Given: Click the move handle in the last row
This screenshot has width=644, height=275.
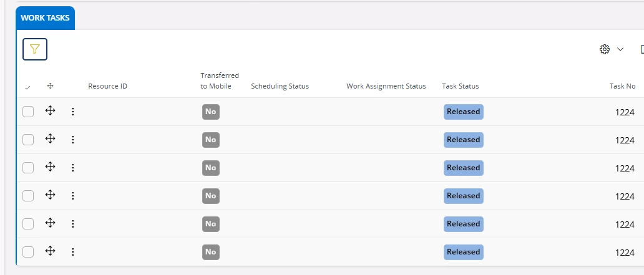Looking at the screenshot, I should [x=51, y=251].
